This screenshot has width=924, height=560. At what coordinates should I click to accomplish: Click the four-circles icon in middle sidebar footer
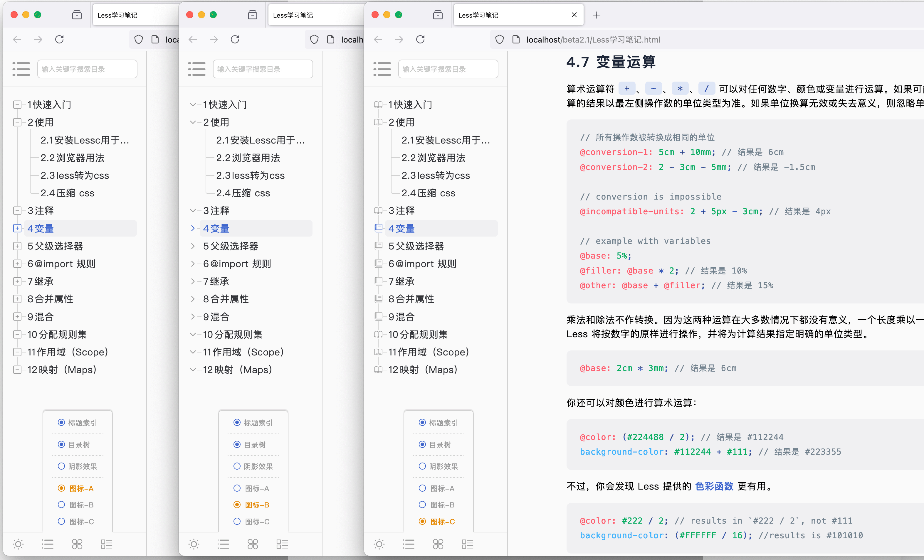tap(253, 544)
